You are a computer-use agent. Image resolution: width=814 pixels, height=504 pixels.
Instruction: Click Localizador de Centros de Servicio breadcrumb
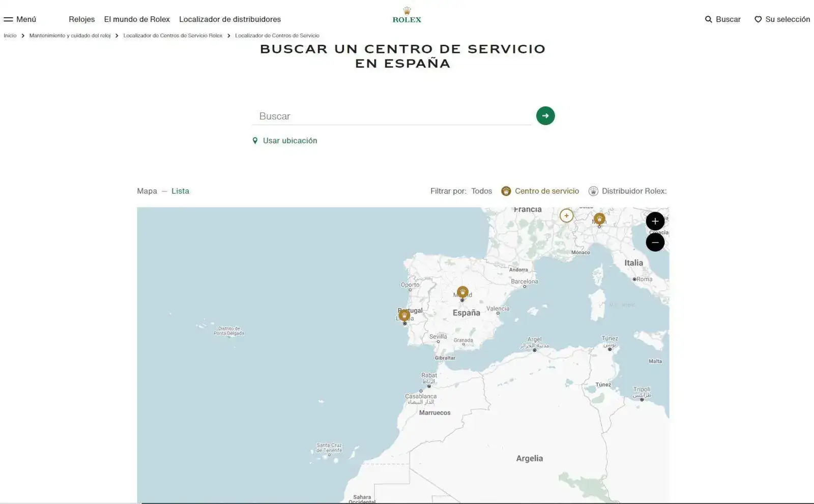pos(277,36)
